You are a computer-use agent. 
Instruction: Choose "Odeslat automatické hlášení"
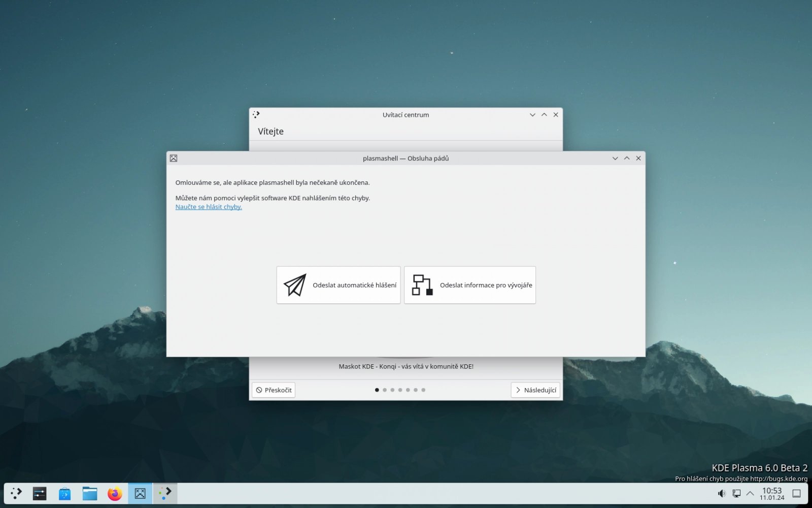pos(339,285)
